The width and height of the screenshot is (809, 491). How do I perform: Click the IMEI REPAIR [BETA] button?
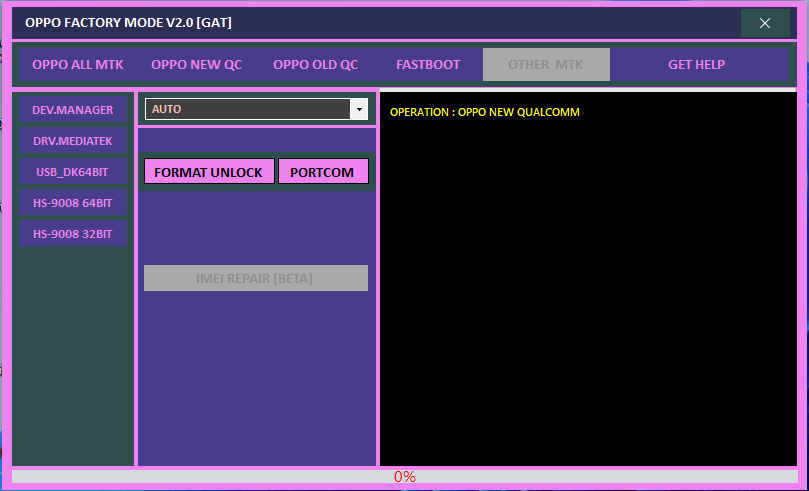pyautogui.click(x=255, y=278)
